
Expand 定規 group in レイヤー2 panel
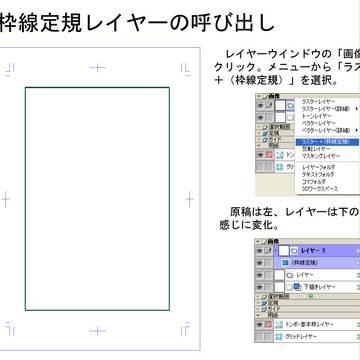(259, 303)
